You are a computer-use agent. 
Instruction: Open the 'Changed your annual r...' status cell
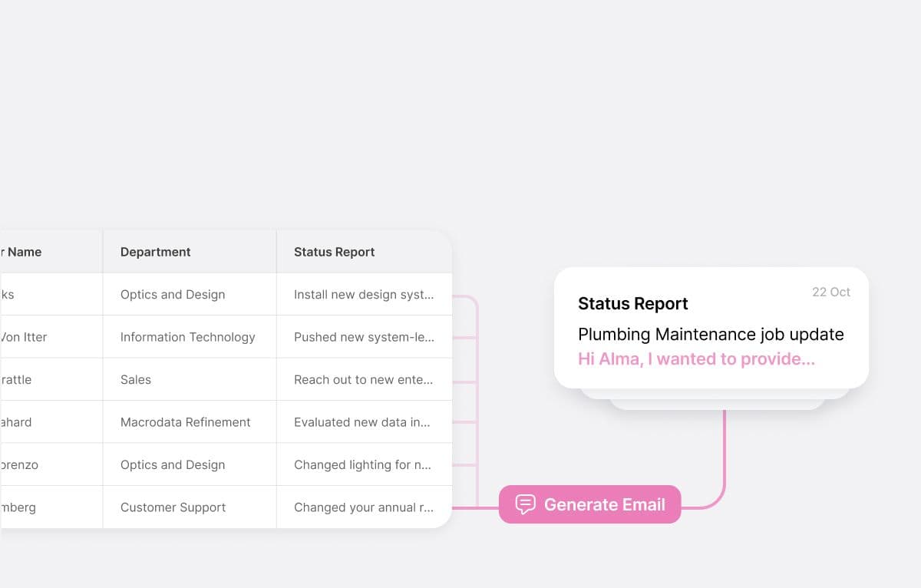pos(364,507)
